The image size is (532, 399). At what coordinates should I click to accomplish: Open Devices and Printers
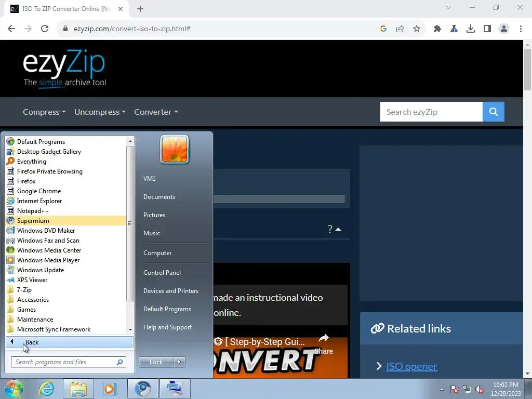pos(171,291)
